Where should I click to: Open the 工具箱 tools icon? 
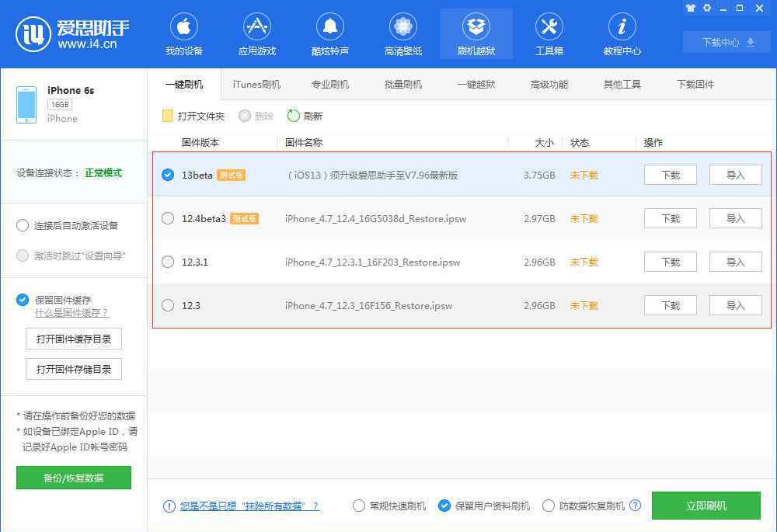[x=549, y=26]
